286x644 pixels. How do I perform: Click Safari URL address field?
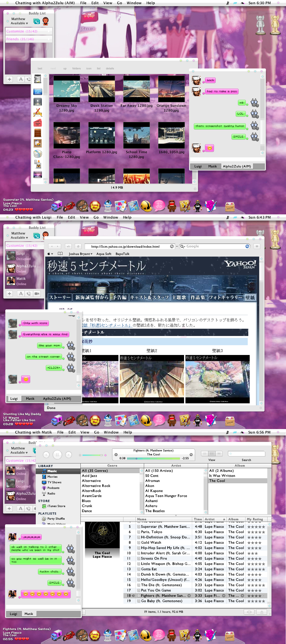[129, 246]
